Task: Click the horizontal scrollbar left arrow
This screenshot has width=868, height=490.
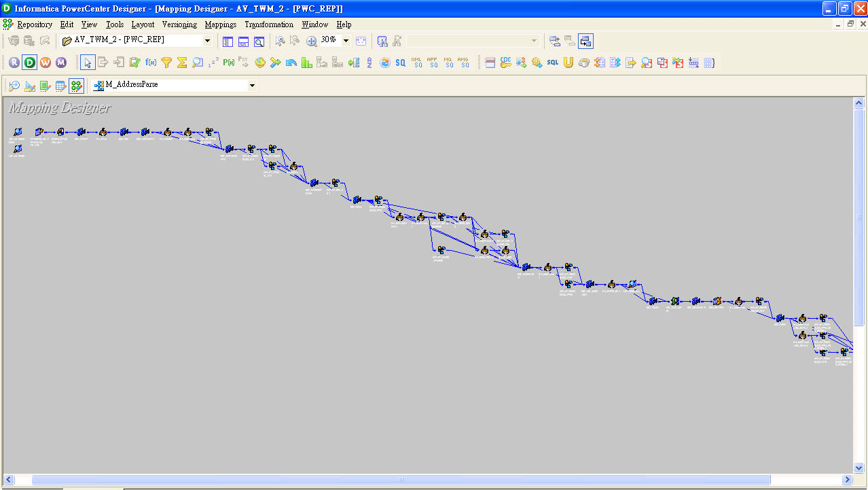Action: pyautogui.click(x=8, y=480)
